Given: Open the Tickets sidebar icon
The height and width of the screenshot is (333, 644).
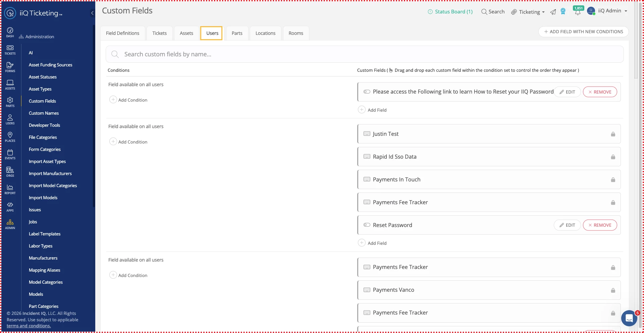Looking at the screenshot, I should [10, 50].
